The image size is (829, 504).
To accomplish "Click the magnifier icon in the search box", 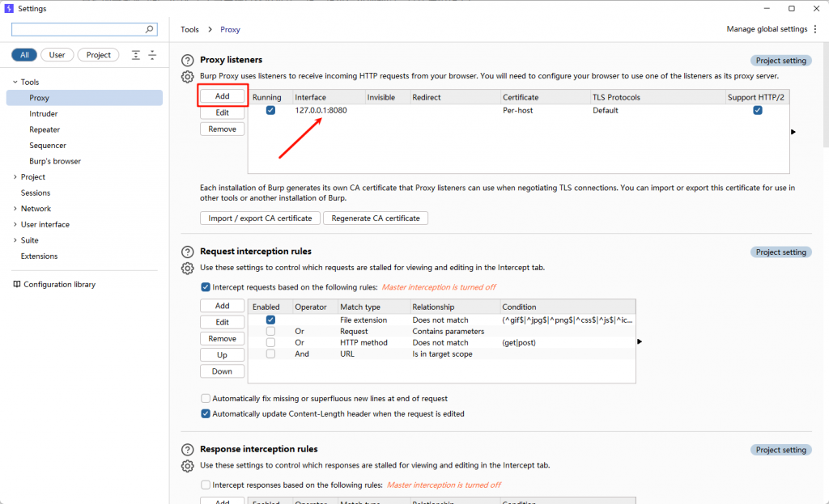I will coord(150,29).
